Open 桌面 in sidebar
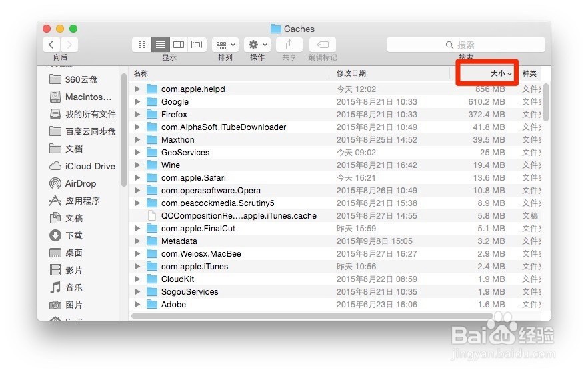588x374 pixels. click(x=66, y=253)
